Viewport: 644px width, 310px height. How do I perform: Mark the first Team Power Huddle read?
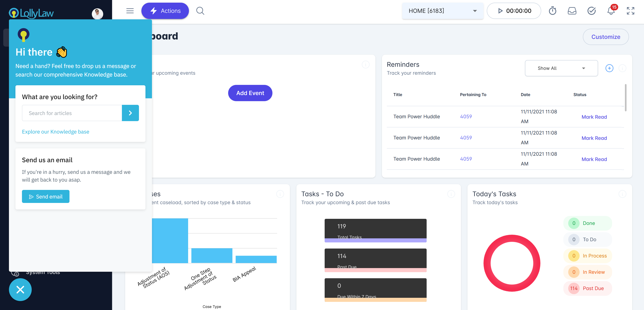click(x=594, y=117)
